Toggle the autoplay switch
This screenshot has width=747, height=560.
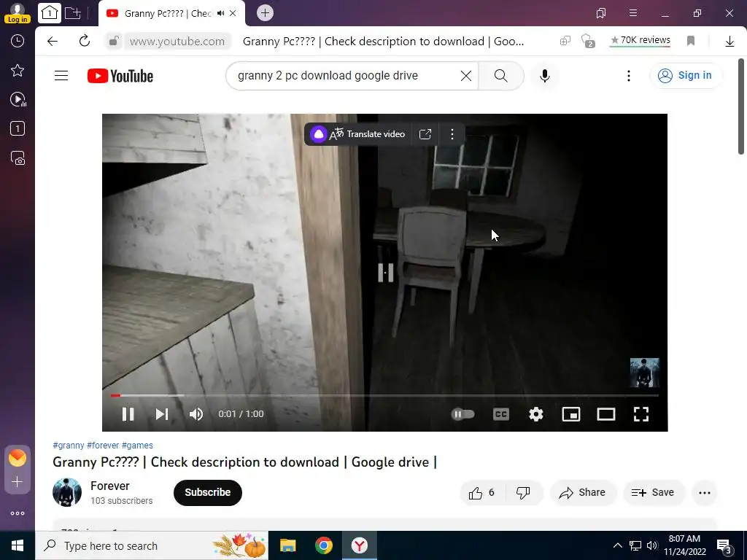click(x=462, y=414)
